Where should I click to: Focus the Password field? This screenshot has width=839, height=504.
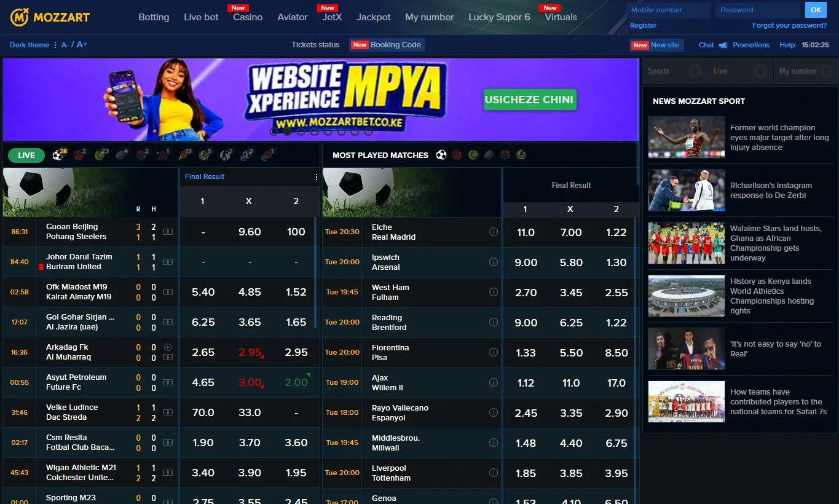tap(757, 10)
